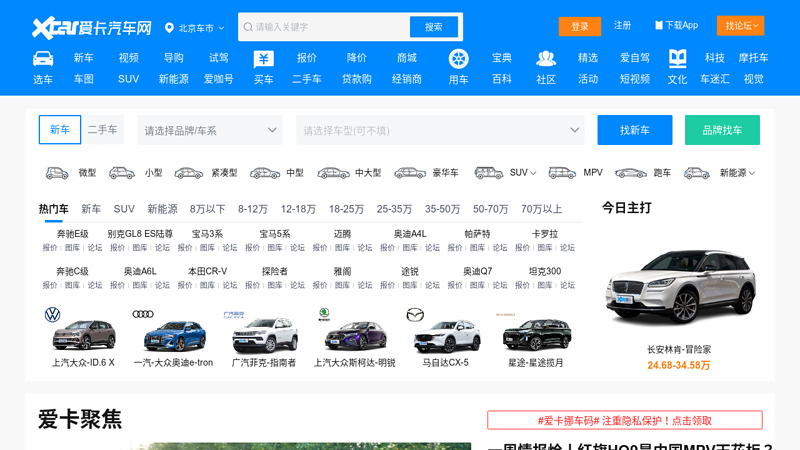Click the Audi rings logo
This screenshot has width=800, height=450.
[143, 314]
